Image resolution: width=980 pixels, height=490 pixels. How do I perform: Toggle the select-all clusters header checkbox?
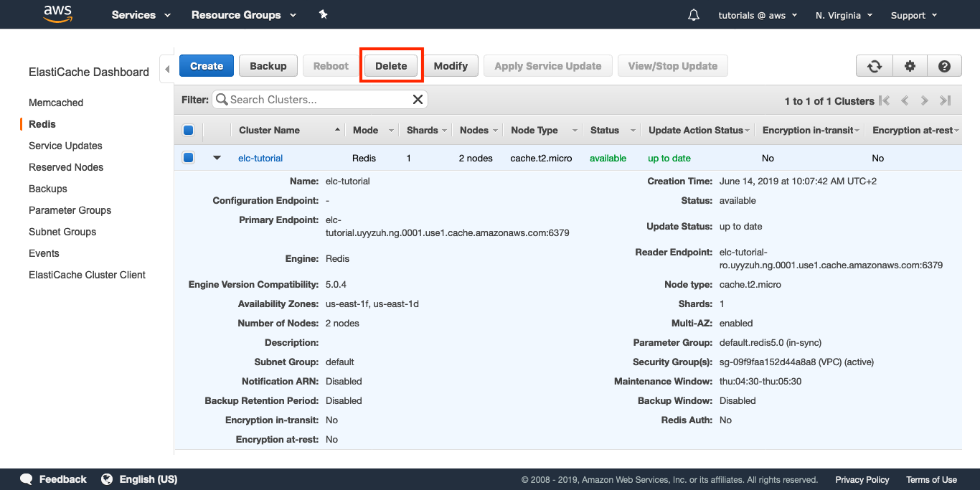click(189, 130)
